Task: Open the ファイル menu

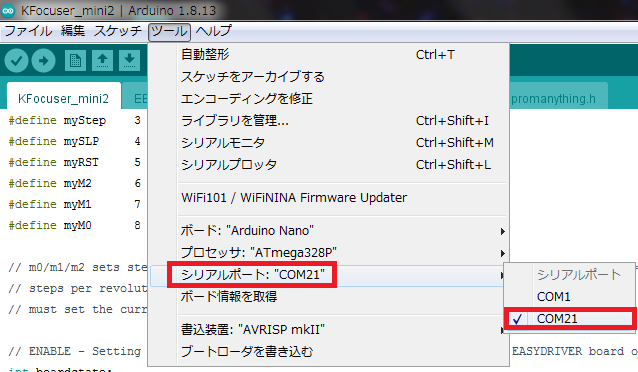Action: click(28, 31)
